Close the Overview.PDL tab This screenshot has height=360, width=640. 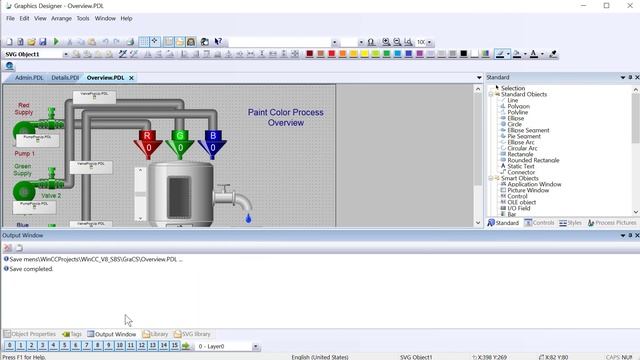(131, 78)
